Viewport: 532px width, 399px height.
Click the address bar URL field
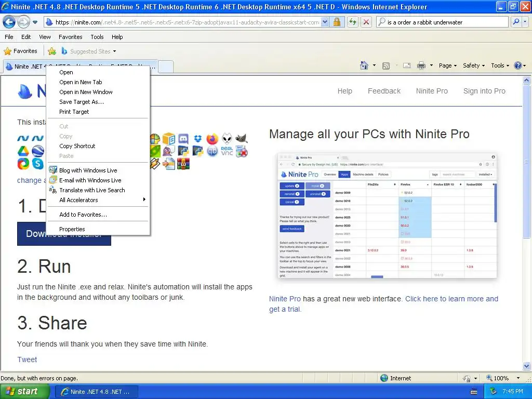point(187,22)
